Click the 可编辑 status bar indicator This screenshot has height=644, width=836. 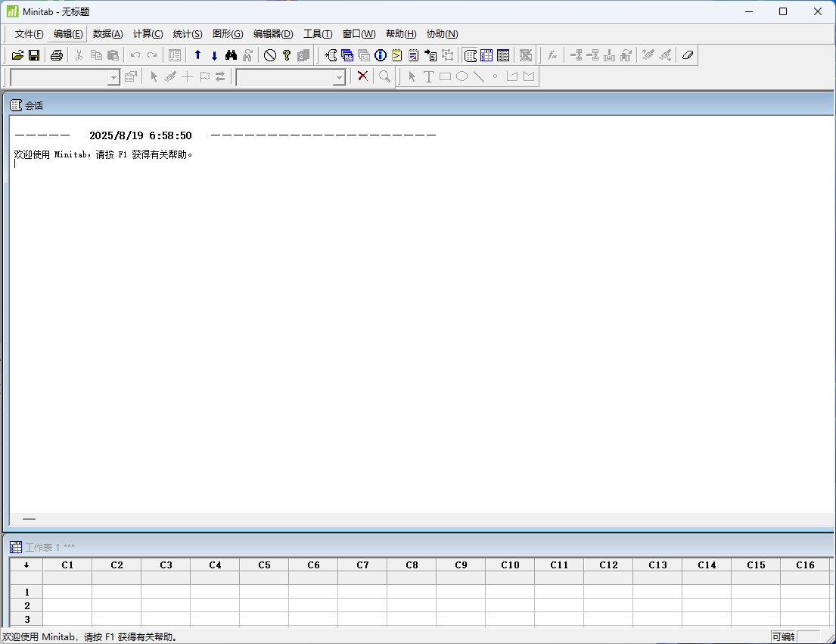(x=783, y=636)
